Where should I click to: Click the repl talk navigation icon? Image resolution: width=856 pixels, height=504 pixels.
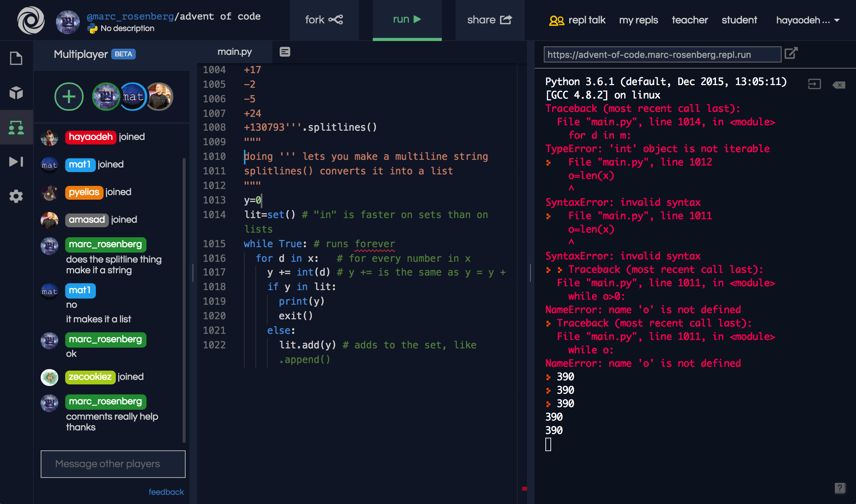[553, 19]
